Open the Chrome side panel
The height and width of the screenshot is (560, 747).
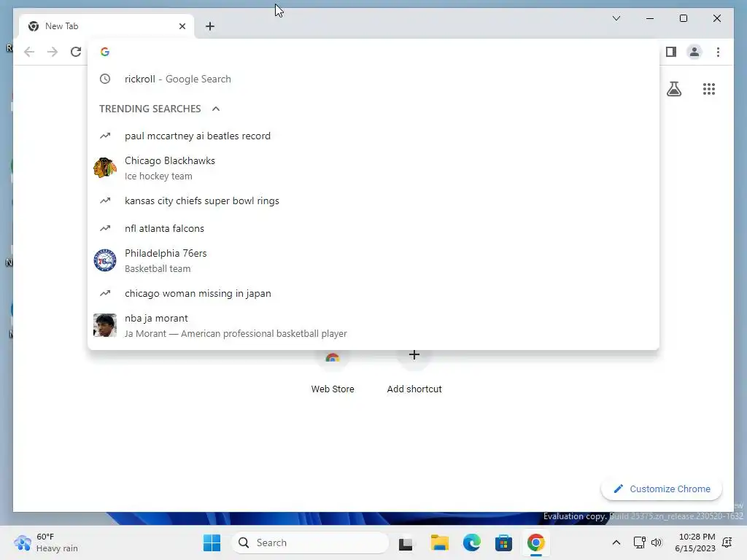(x=671, y=52)
